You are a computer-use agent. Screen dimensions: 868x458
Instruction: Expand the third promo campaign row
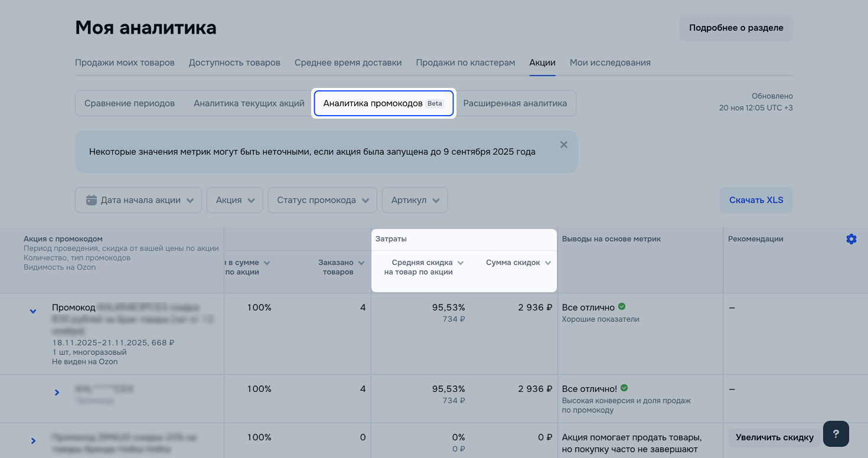pyautogui.click(x=33, y=441)
